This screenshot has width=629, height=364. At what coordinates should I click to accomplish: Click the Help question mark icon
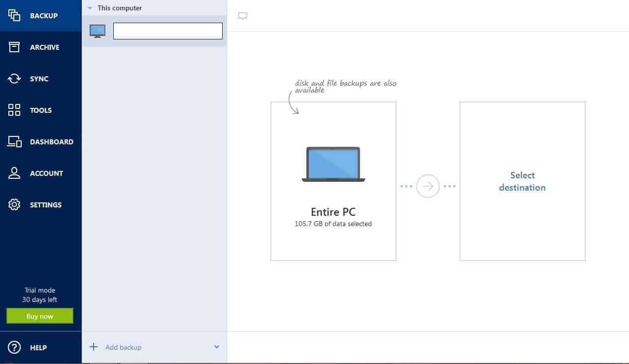pyautogui.click(x=14, y=347)
